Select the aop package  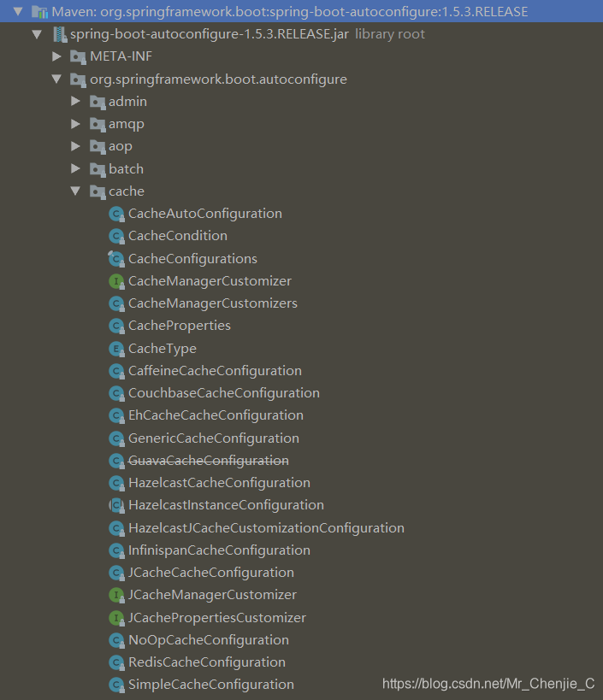(x=121, y=146)
